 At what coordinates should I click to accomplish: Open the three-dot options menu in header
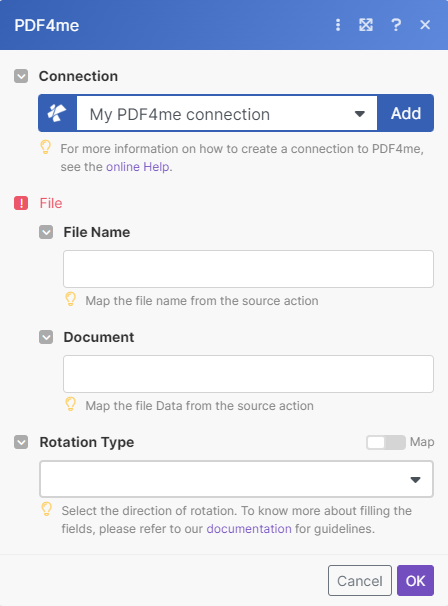pos(338,25)
